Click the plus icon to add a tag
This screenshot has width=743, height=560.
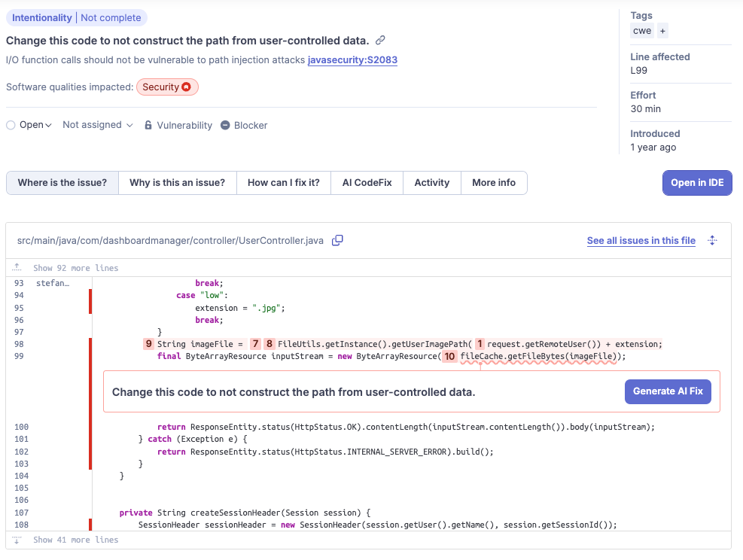pyautogui.click(x=663, y=31)
